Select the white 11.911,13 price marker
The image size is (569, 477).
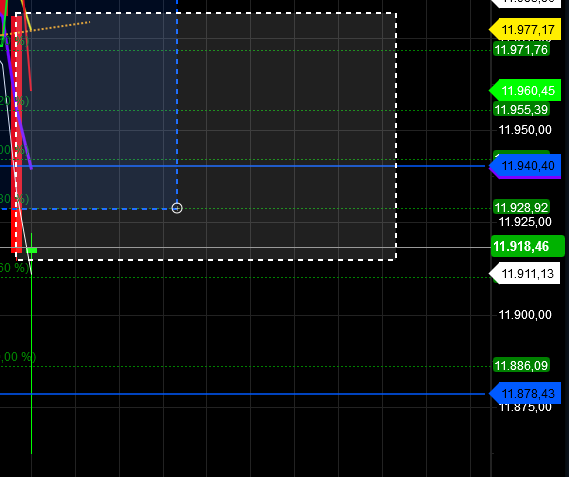(x=524, y=273)
